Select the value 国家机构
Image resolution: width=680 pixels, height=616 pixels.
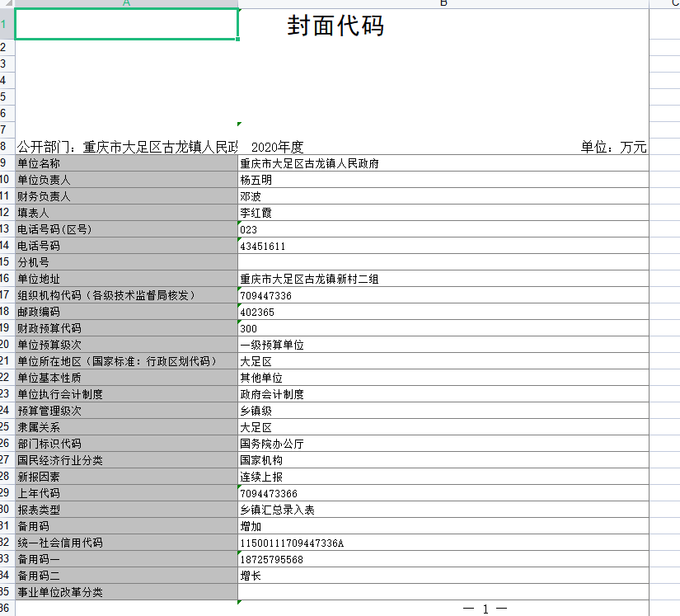click(x=443, y=460)
